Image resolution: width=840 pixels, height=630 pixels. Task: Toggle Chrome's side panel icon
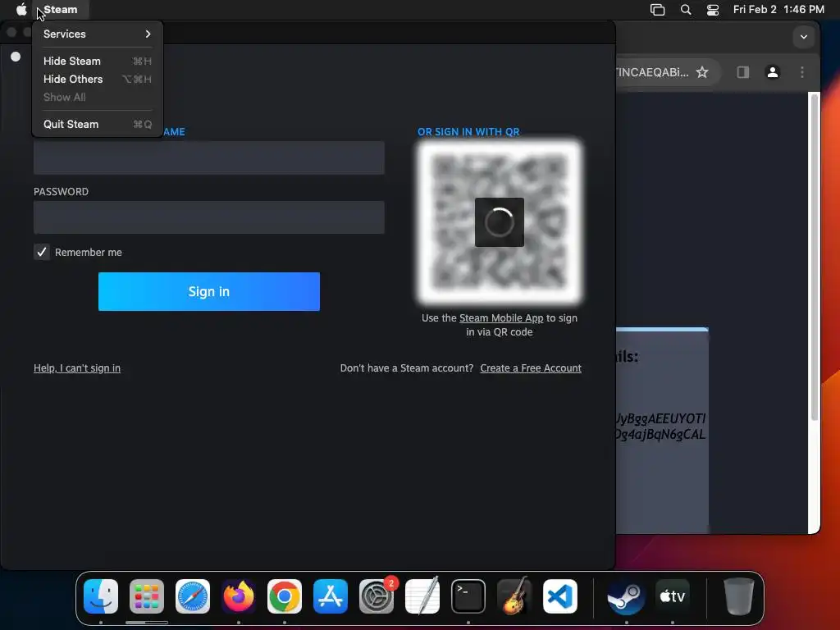pyautogui.click(x=743, y=72)
